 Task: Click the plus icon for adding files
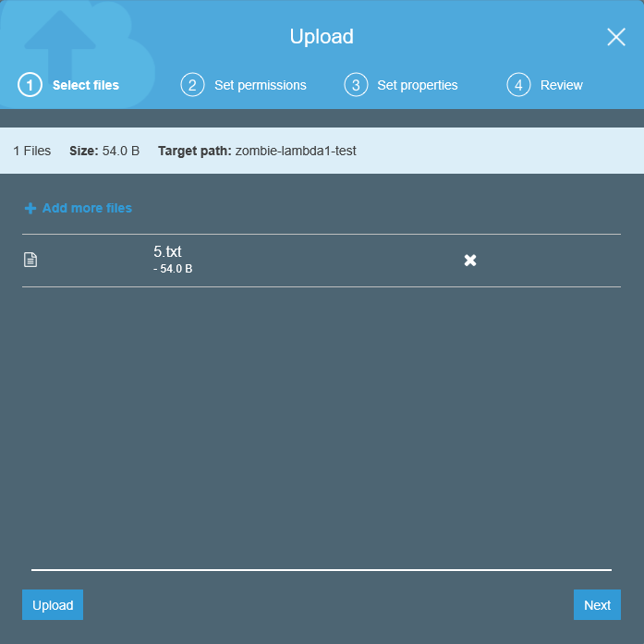[30, 209]
